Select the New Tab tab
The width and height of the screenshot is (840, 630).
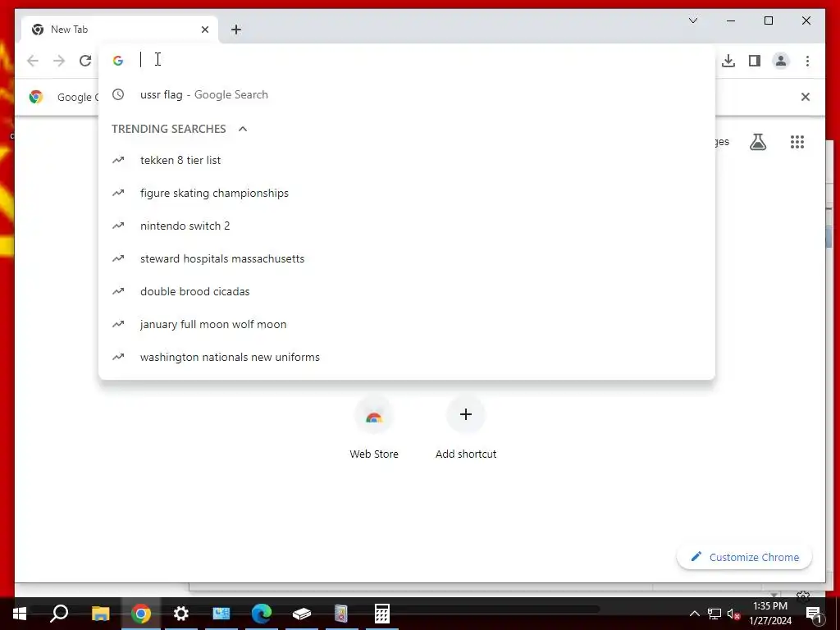pos(118,30)
